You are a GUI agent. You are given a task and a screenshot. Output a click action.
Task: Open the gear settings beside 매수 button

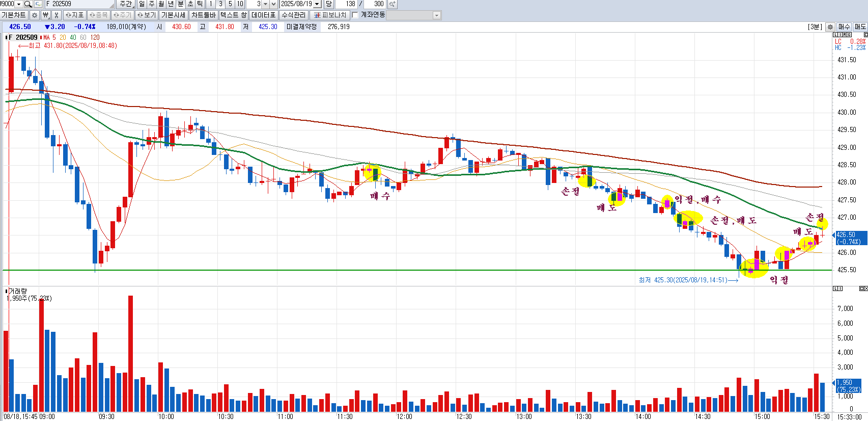coord(830,27)
